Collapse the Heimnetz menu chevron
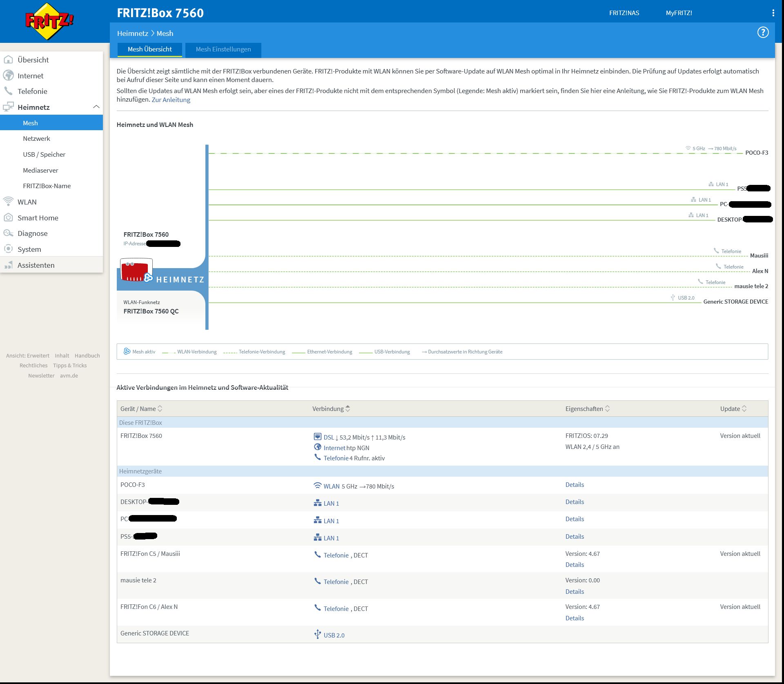This screenshot has height=684, width=784. [96, 107]
